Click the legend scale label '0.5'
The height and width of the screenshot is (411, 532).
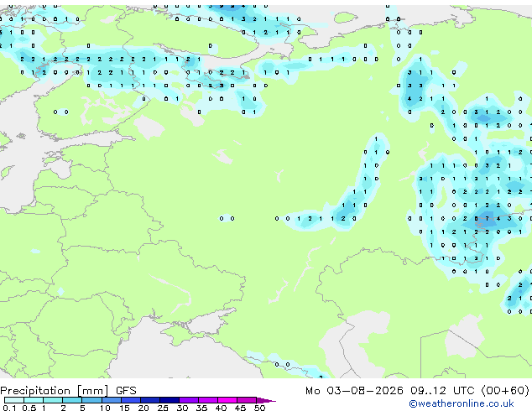point(29,408)
